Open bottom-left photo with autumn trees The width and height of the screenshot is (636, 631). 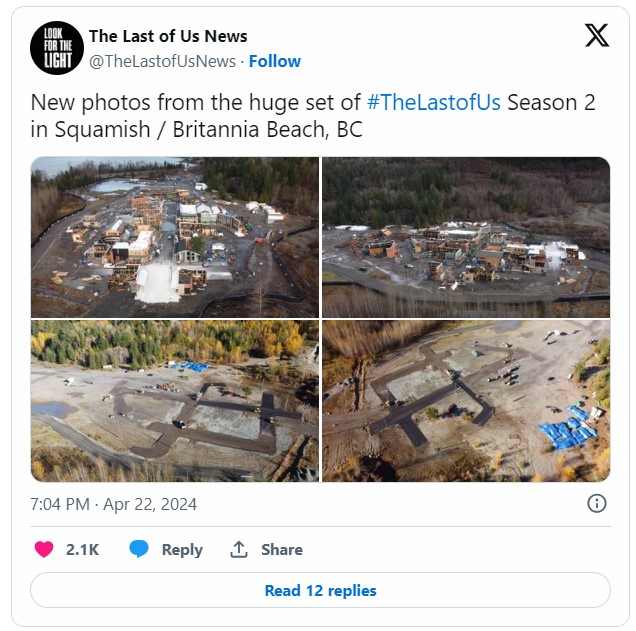tap(175, 401)
